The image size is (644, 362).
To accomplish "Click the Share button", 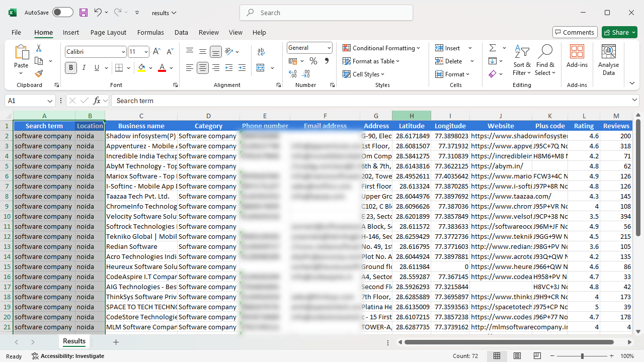I will (x=620, y=32).
